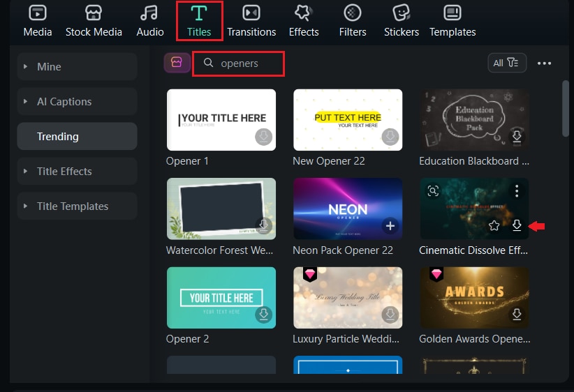The image size is (574, 392).
Task: Expand the Title Templates category
Action: [78, 206]
